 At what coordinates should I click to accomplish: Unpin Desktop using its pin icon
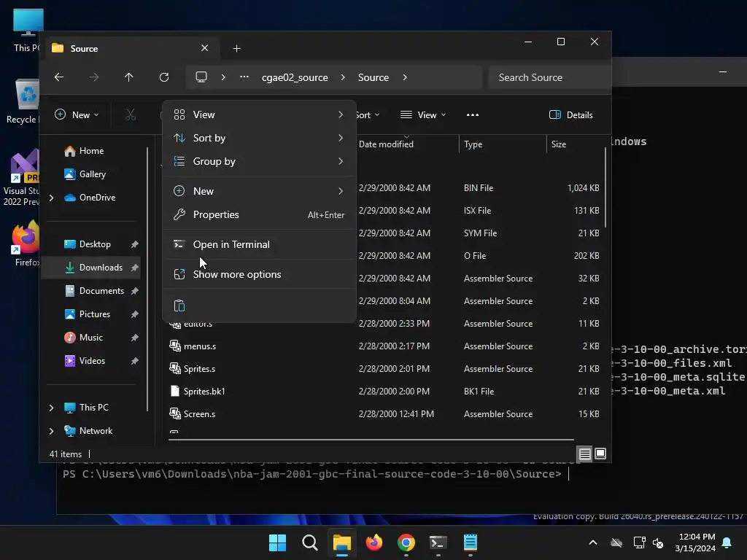(135, 244)
